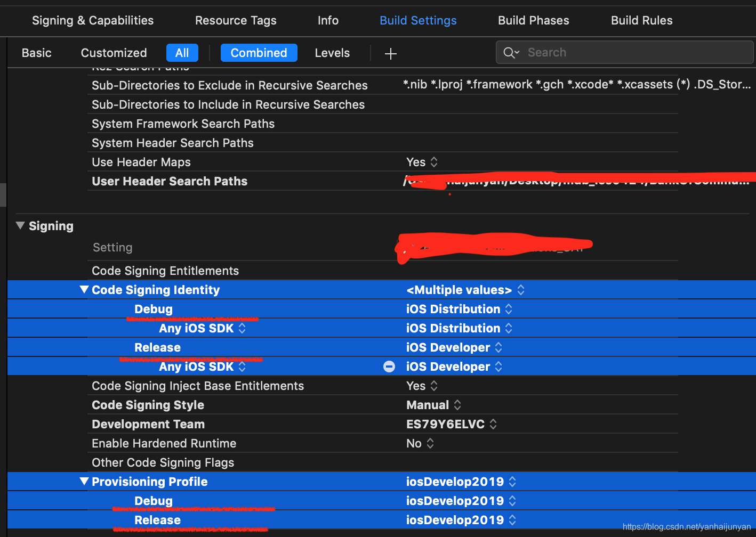Select the Code Signing Entitlements row
The height and width of the screenshot is (537, 756).
[x=383, y=271]
